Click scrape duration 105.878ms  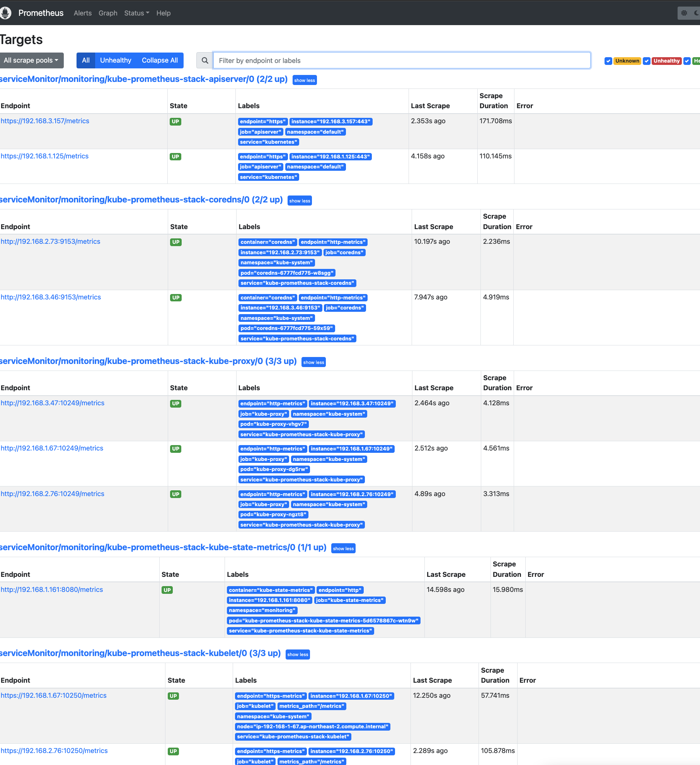(498, 751)
